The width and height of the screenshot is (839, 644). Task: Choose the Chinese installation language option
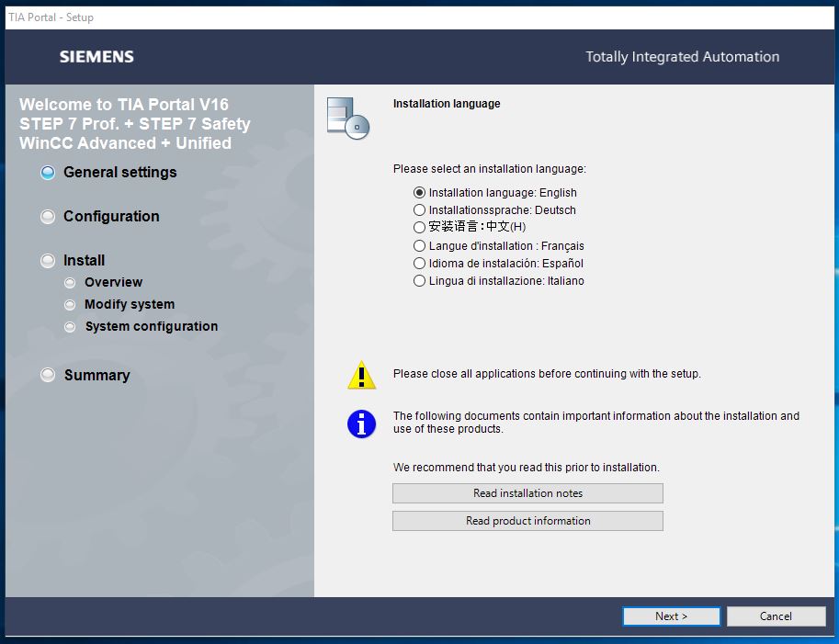(x=420, y=227)
